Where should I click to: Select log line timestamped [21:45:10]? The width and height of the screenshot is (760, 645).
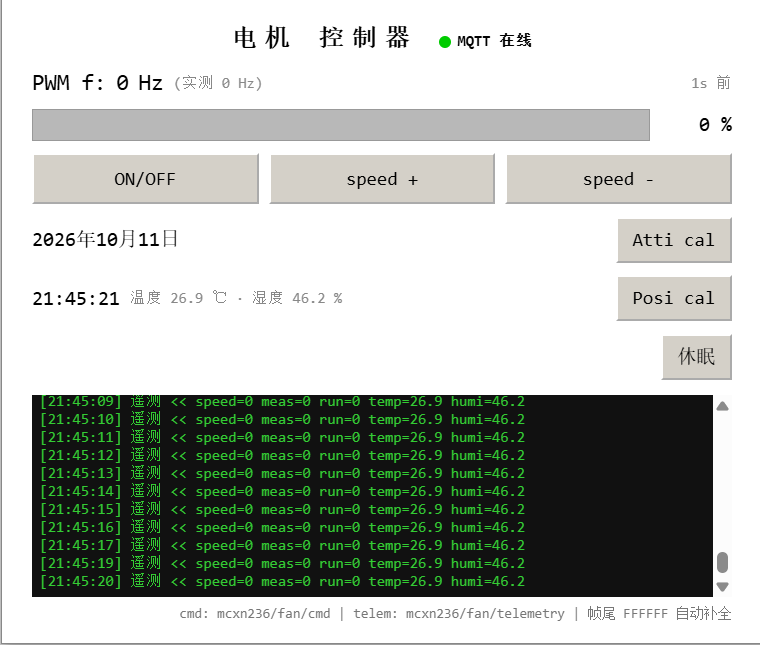pos(282,419)
